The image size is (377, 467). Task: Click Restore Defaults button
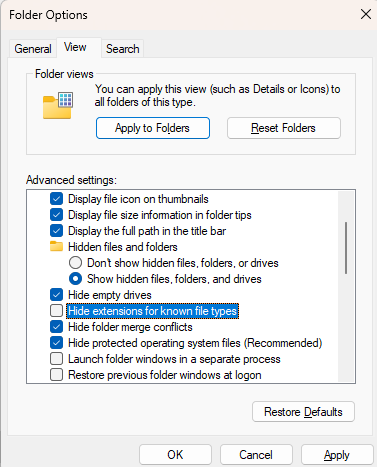coord(303,412)
